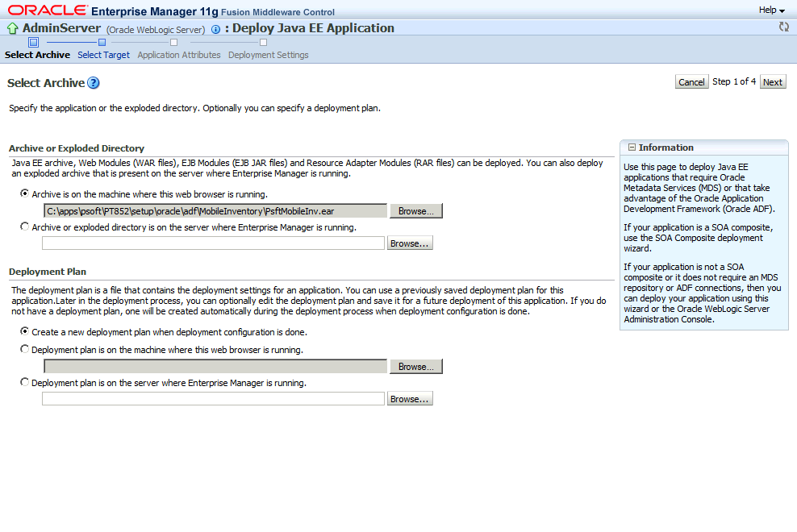Open help icon beside Select Archive heading
Image resolution: width=797 pixels, height=532 pixels.
94,83
